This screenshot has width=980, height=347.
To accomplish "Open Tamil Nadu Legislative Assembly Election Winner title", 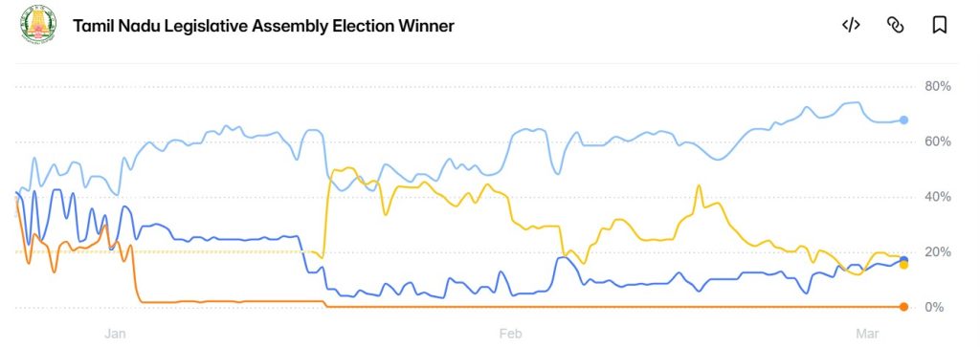I will point(263,26).
